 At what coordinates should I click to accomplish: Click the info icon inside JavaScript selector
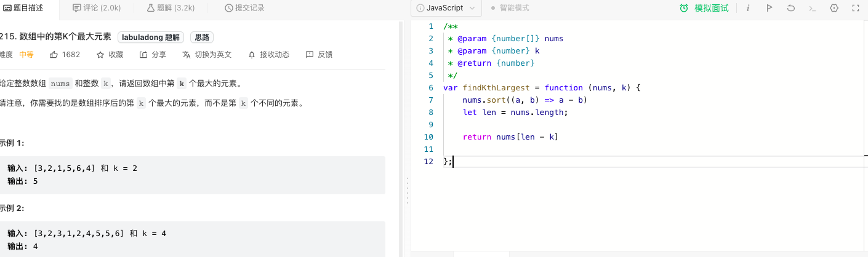[x=420, y=8]
